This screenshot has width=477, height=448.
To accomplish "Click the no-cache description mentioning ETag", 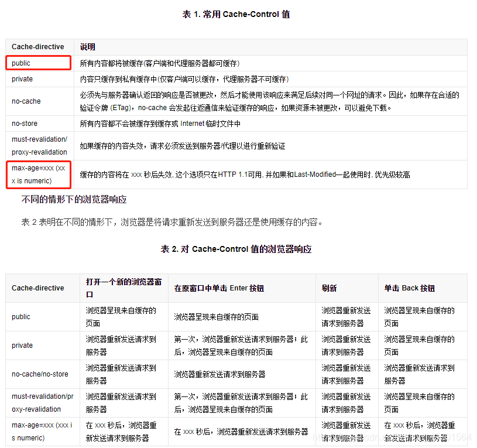I will tap(270, 101).
